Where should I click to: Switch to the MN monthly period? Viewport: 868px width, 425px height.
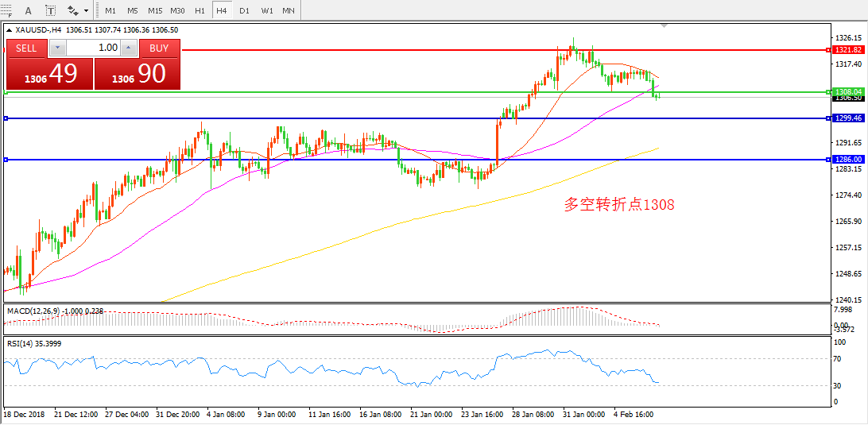(x=289, y=10)
